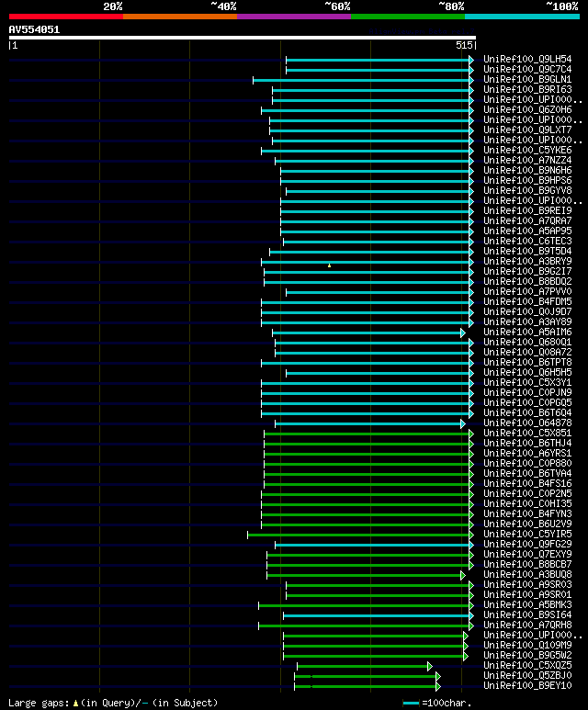Open hit UniRef100_Q9LXT7

point(527,130)
